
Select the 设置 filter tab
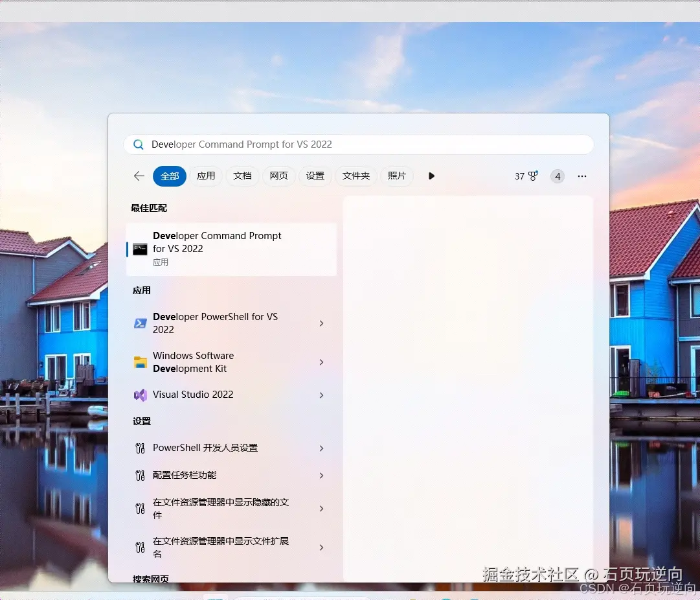click(x=315, y=176)
